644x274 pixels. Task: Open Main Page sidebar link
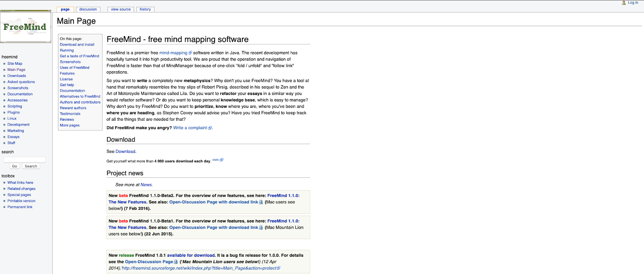16,70
